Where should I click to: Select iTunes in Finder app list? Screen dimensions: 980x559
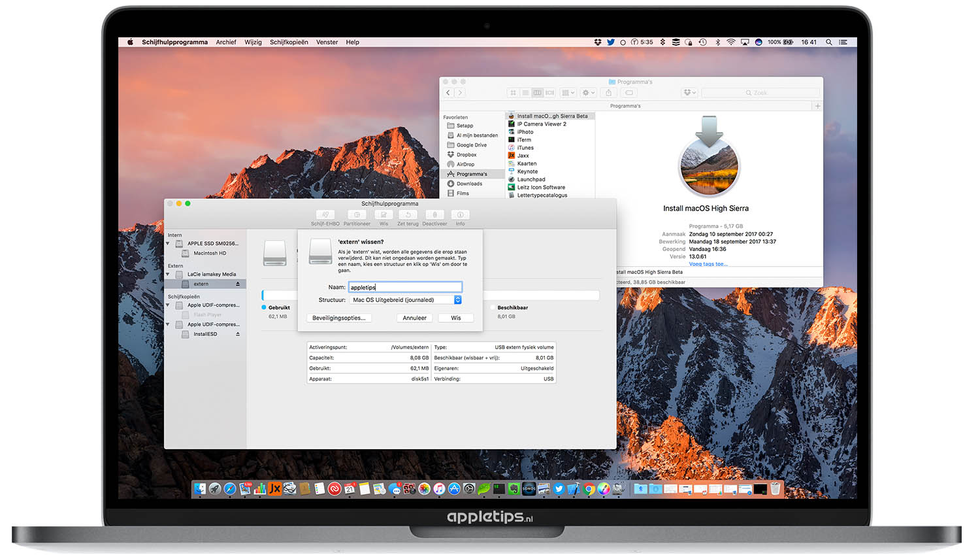(525, 148)
